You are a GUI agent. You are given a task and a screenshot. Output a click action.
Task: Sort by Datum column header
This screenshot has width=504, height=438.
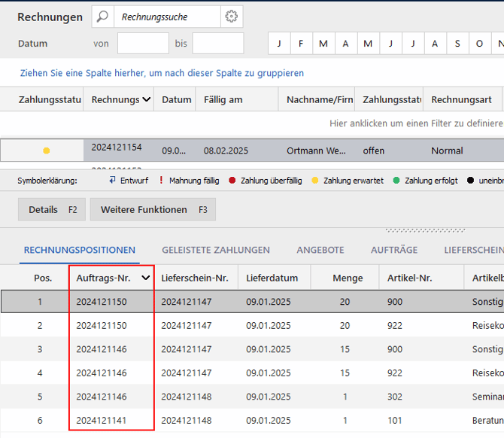click(175, 99)
